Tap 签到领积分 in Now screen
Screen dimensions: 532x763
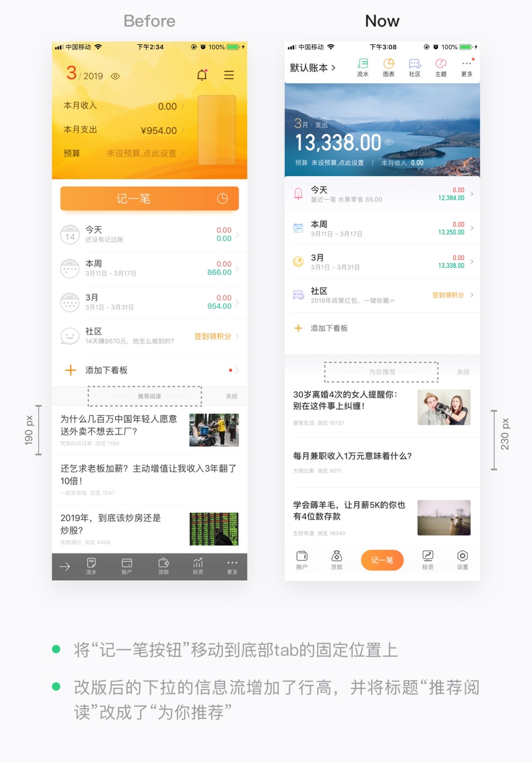coord(448,295)
